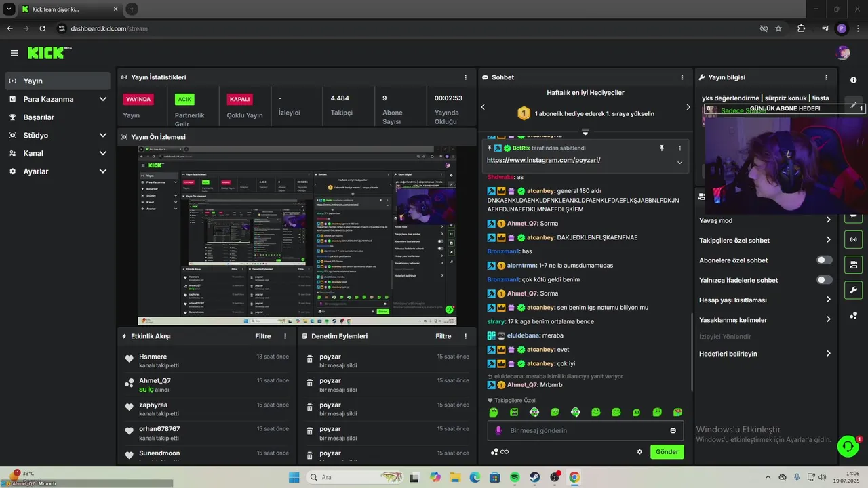Click the Spotify icon in taskbar
This screenshot has height=488, width=868.
point(515,477)
